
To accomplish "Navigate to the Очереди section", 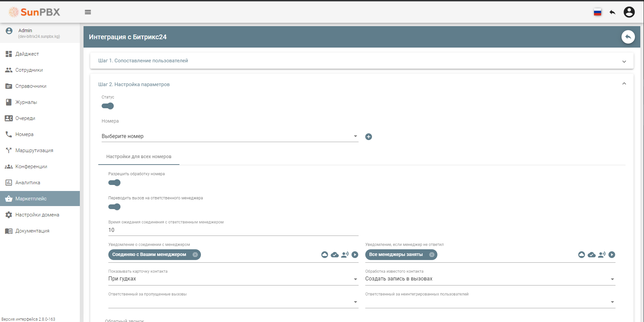I will (x=40, y=118).
